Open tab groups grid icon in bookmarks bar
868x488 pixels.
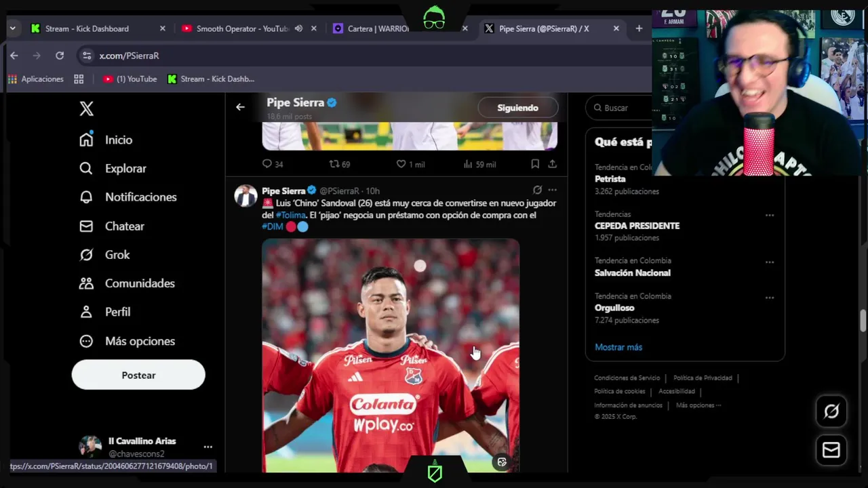[79, 79]
